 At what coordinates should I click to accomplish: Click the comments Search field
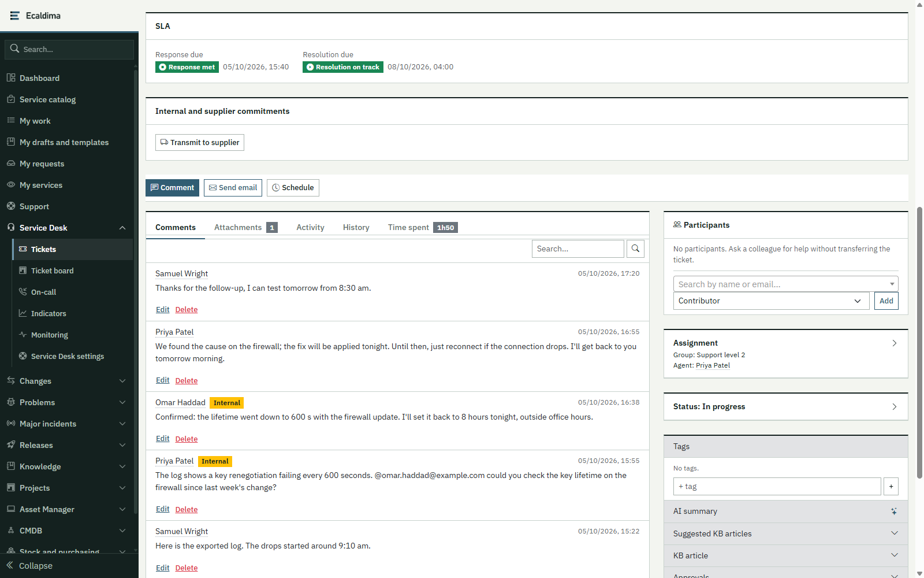coord(578,249)
